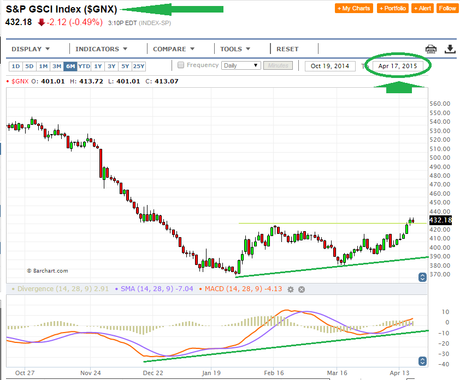The image size is (460, 380).
Task: Open the INDICATORS menu
Action: click(x=101, y=49)
